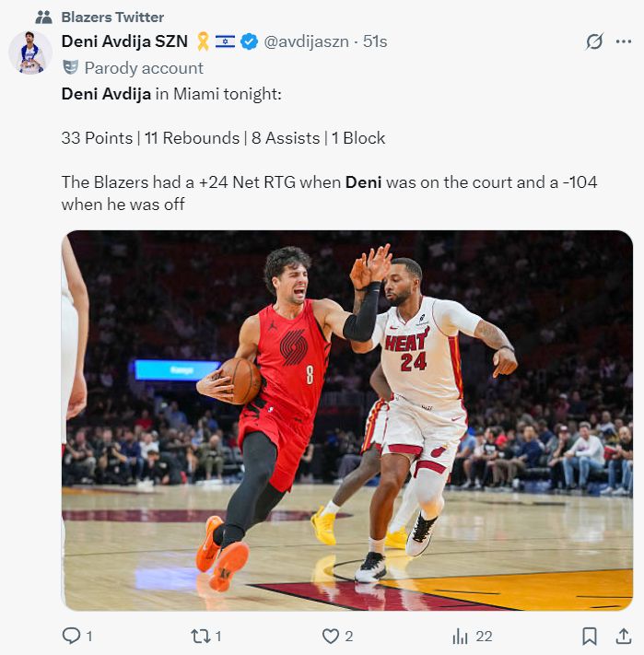644x655 pixels.
Task: Click the Deni Avdija SZN display name
Action: tap(124, 41)
